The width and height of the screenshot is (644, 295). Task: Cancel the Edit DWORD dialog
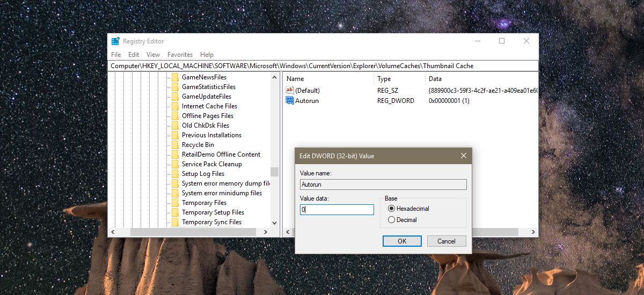pos(446,241)
